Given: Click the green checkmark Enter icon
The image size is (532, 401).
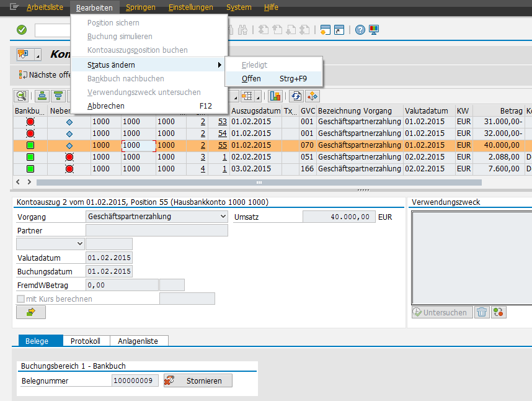Looking at the screenshot, I should point(22,30).
